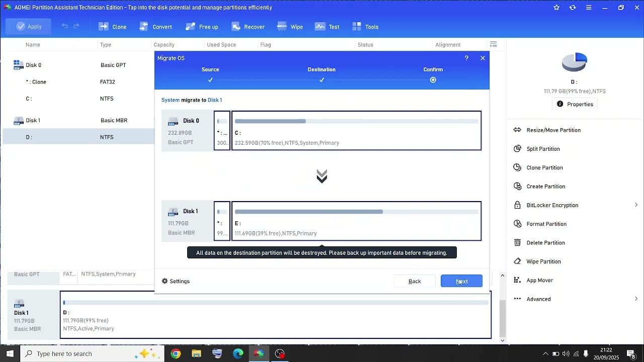Viewport: 644px width, 362px height.
Task: Open the hamburger menu in title bar
Action: [x=589, y=8]
